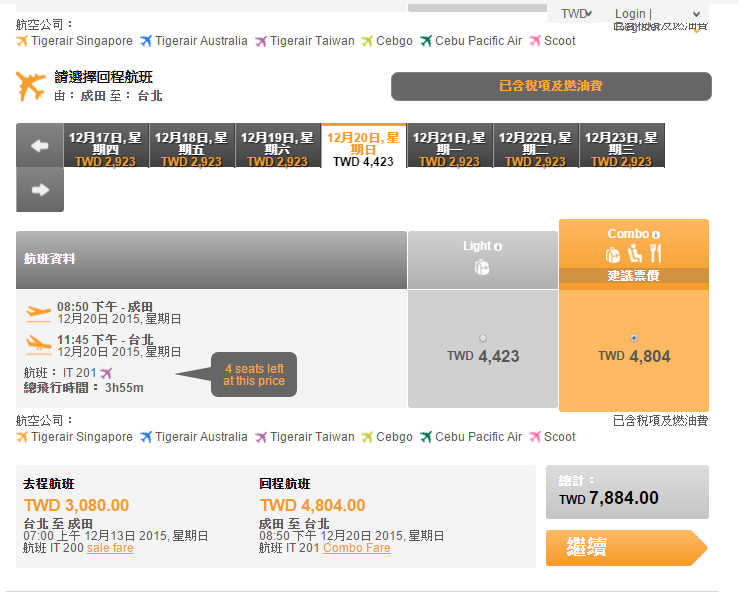739x592 pixels.
Task: Click the 航班資料 table header
Action: coord(211,260)
